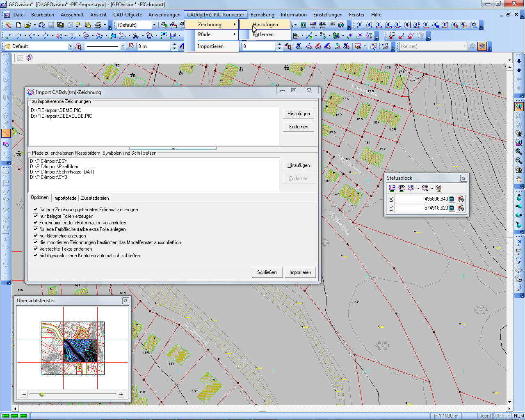Viewport: 525px width, 420px height.
Task: Select the pan hand tool icon
Action: 519,179
